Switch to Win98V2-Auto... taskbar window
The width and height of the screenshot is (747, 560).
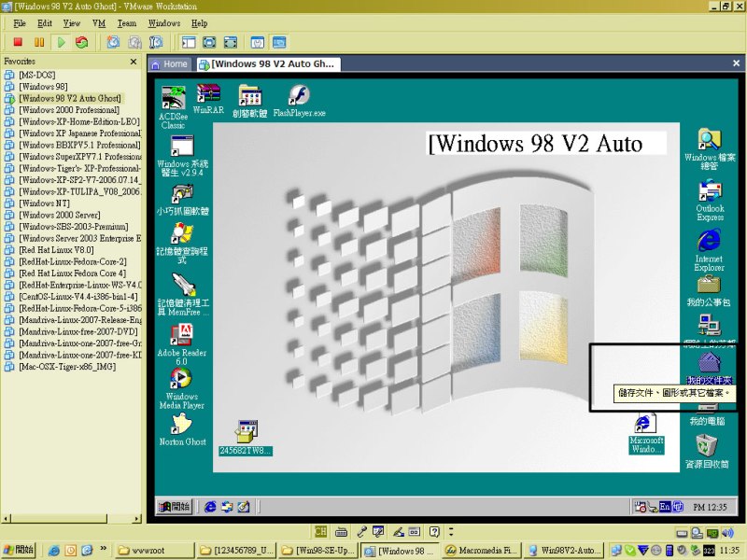pos(565,550)
